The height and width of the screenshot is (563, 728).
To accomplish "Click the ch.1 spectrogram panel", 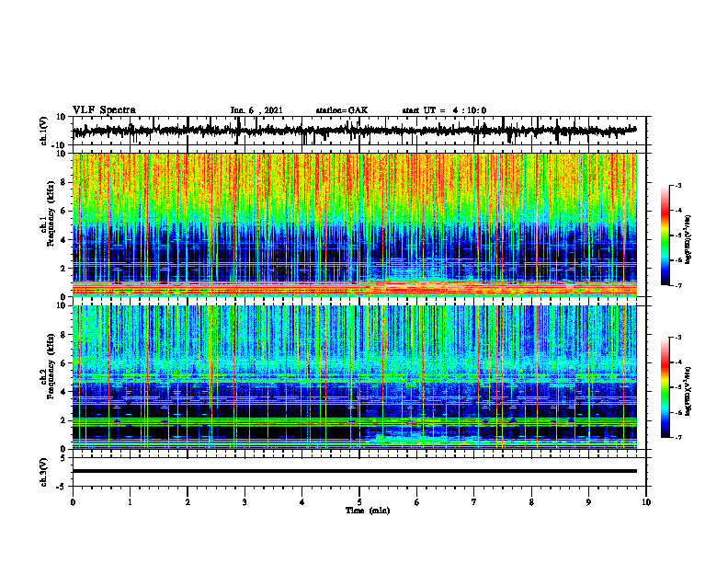I will (x=354, y=224).
